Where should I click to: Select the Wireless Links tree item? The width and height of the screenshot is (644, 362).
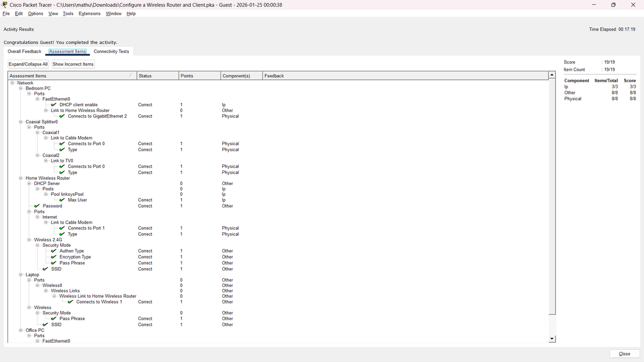[65, 291]
